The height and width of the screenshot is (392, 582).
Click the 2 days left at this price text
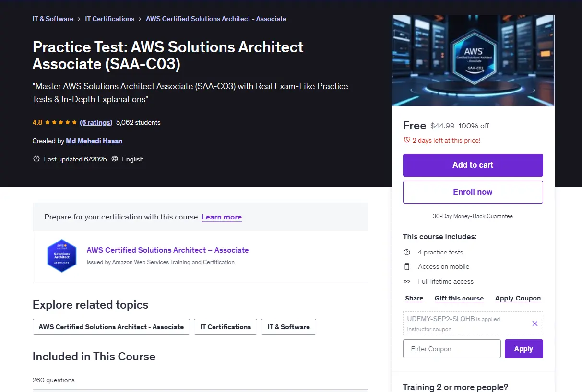tap(446, 140)
